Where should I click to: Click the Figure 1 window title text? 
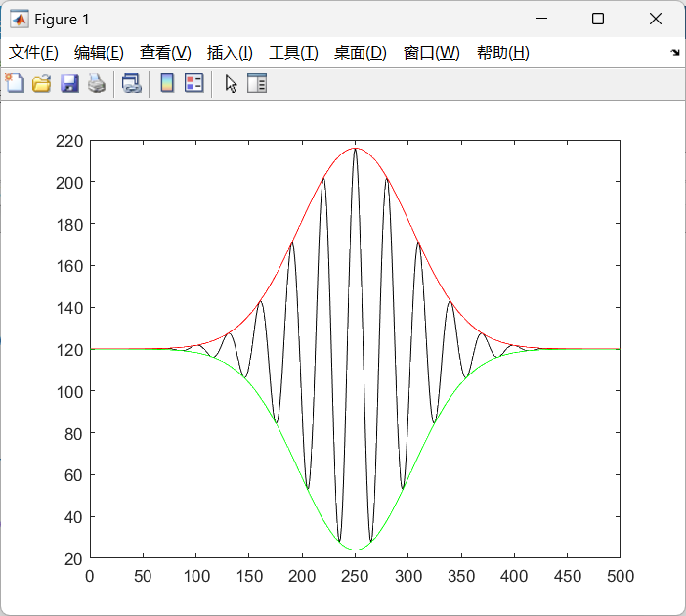[x=62, y=20]
